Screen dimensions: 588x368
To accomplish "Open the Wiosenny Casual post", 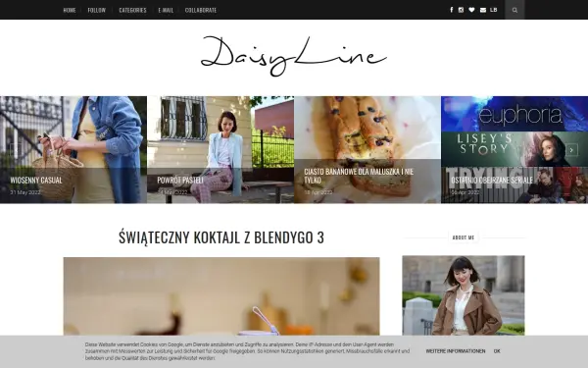I will (36, 181).
